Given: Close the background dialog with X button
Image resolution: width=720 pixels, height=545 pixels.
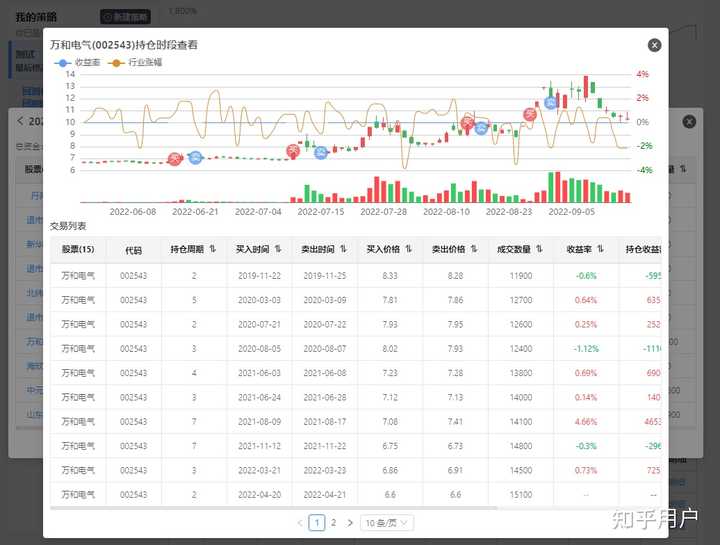Looking at the screenshot, I should pyautogui.click(x=689, y=122).
